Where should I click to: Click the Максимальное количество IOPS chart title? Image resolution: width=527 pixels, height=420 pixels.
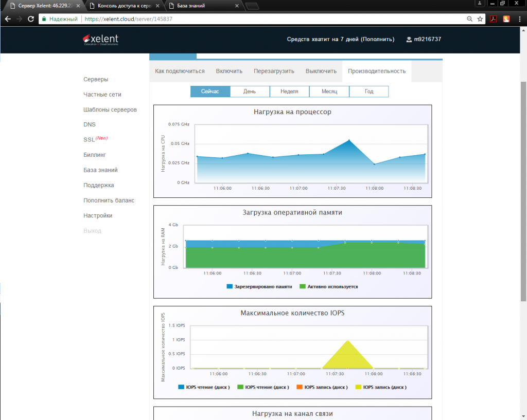292,313
